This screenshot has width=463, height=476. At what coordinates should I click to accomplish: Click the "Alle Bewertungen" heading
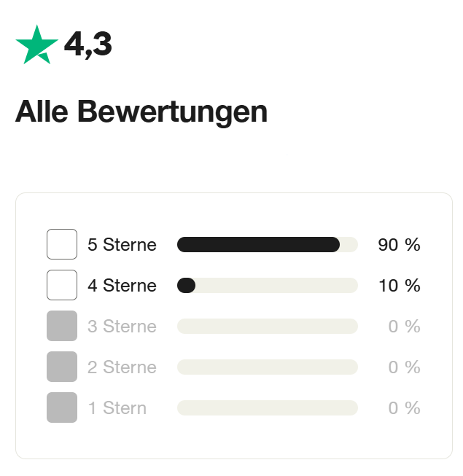pos(141,112)
